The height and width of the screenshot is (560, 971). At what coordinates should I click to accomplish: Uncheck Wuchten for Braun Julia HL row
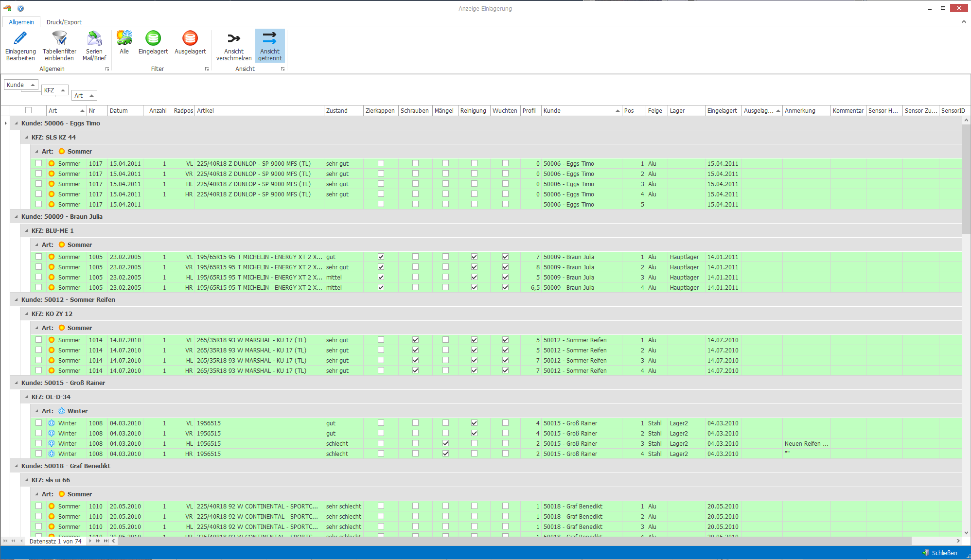coord(505,277)
